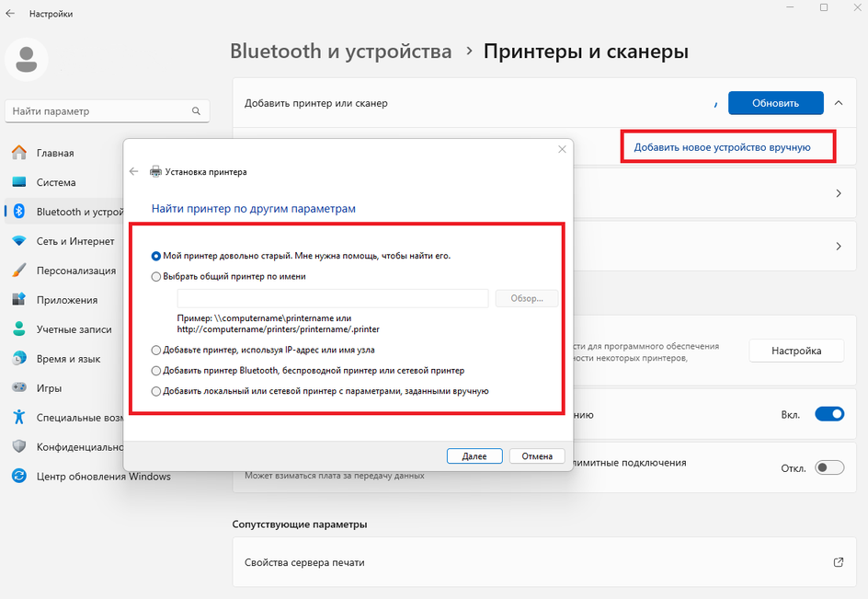Click Bluetooth и устройства breadcrumb

pos(340,51)
